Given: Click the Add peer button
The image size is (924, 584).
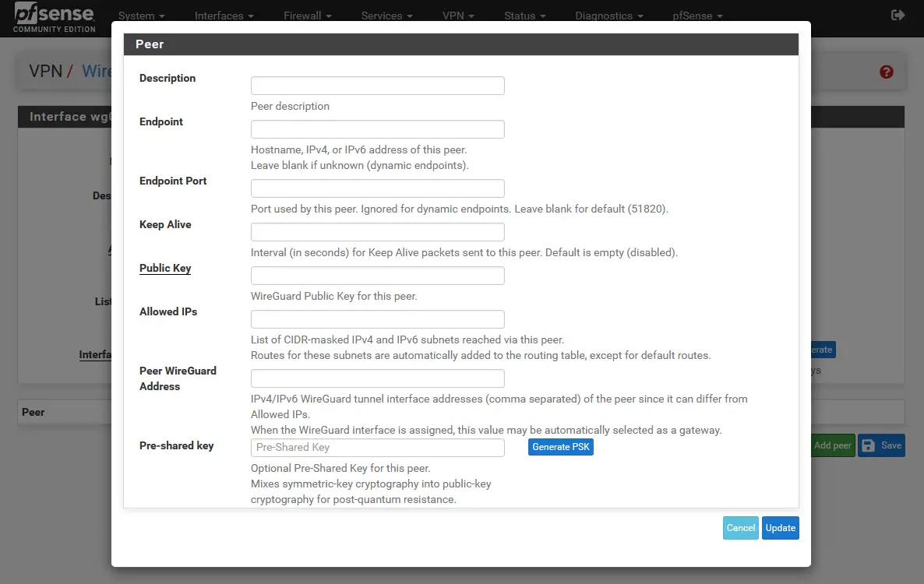Looking at the screenshot, I should (x=832, y=445).
